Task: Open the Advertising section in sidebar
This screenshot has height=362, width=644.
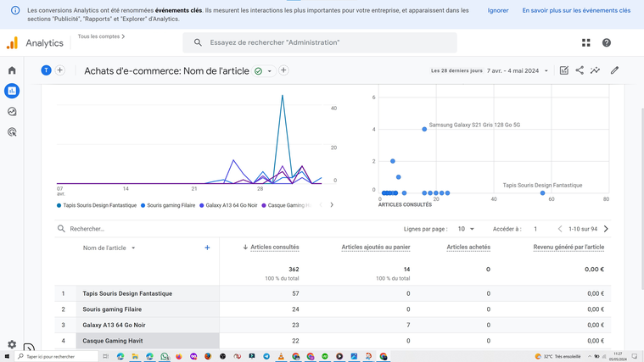Action: [x=12, y=132]
